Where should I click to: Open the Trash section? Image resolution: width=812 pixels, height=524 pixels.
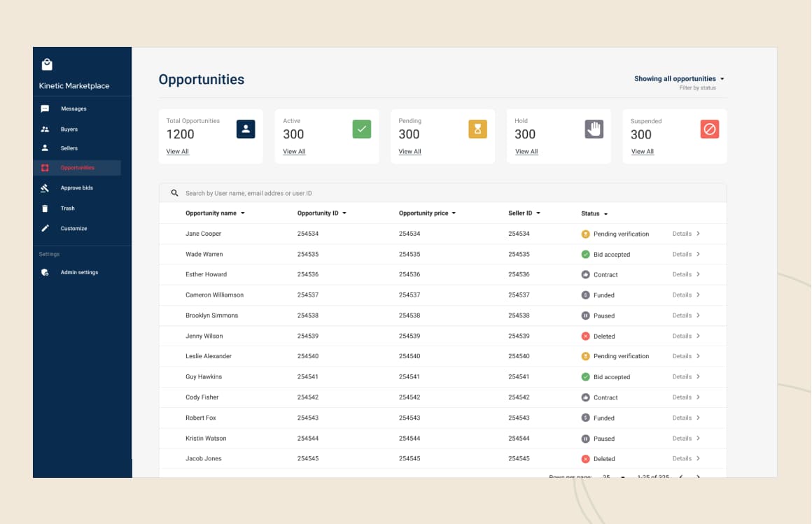pyautogui.click(x=67, y=208)
